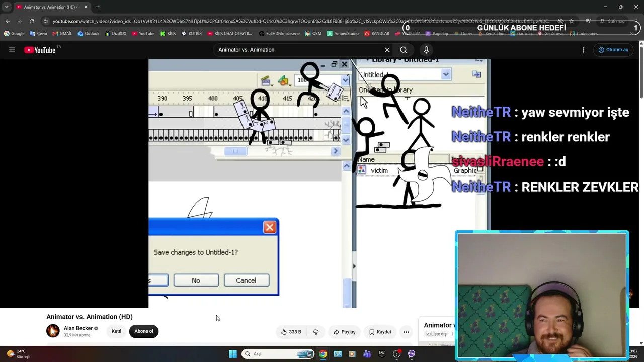Image resolution: width=644 pixels, height=362 pixels.
Task: Open the Chrome tab search dropdown
Action: click(x=7, y=7)
